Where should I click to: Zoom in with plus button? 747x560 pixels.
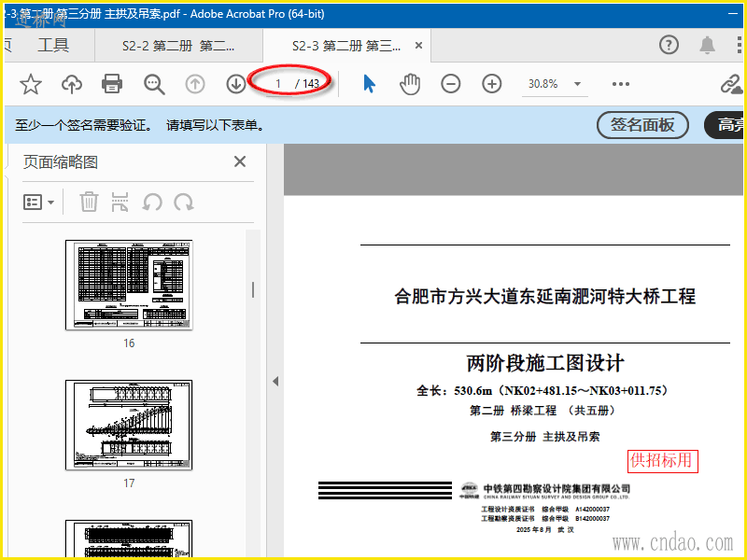pyautogui.click(x=492, y=84)
